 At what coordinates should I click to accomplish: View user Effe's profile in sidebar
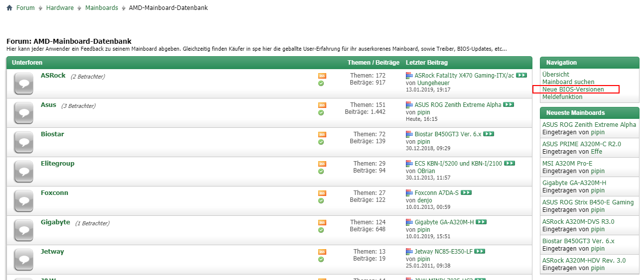pos(597,152)
